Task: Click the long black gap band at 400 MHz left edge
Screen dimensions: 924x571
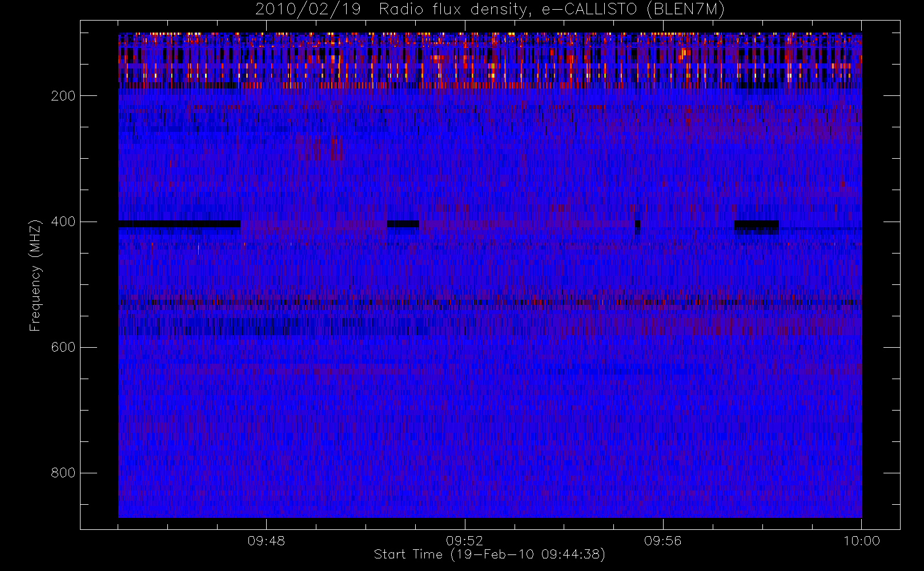Action: [179, 224]
